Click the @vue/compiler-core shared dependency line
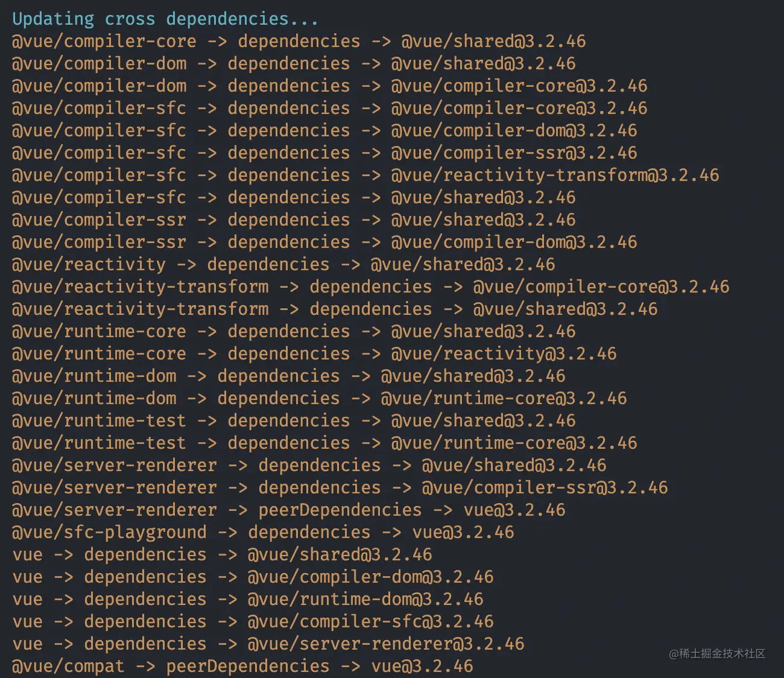This screenshot has width=784, height=678. 299,41
